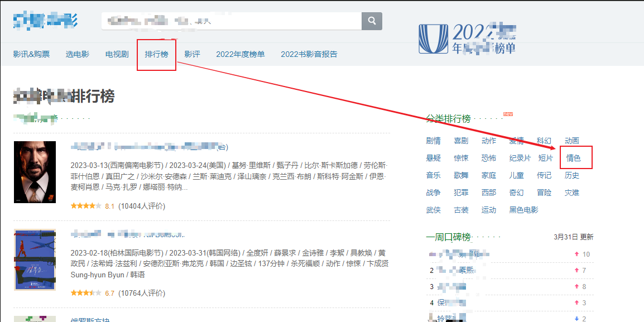Click the 分类排行榜 section heading
This screenshot has height=322, width=644.
(448, 119)
